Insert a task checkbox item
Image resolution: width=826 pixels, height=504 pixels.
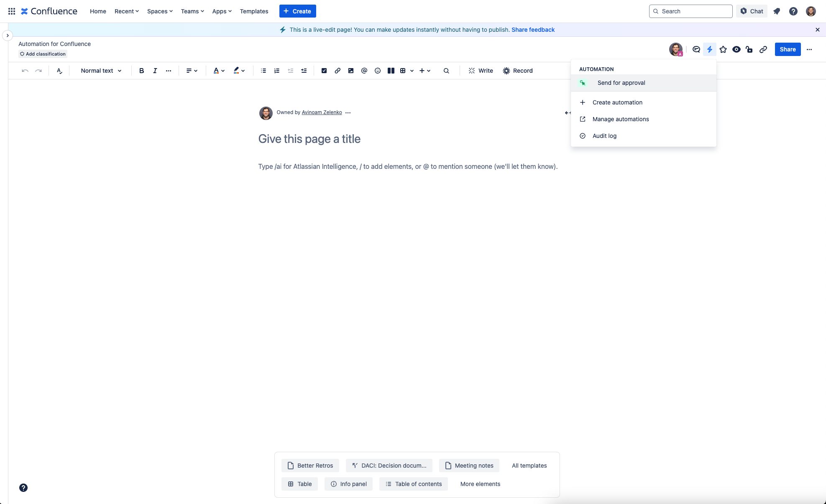coord(324,71)
